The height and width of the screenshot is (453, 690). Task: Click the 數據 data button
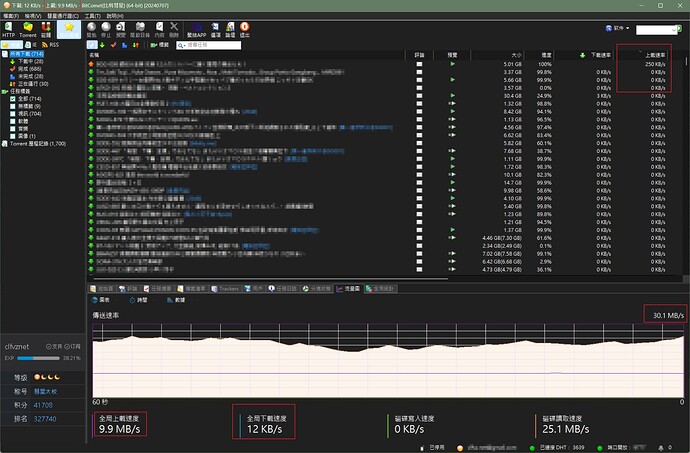176,300
